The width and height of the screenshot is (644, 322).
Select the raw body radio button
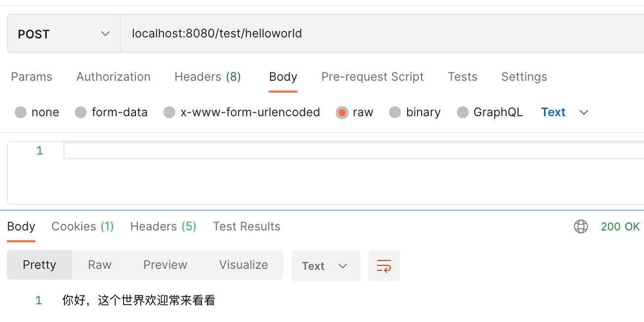pos(342,112)
